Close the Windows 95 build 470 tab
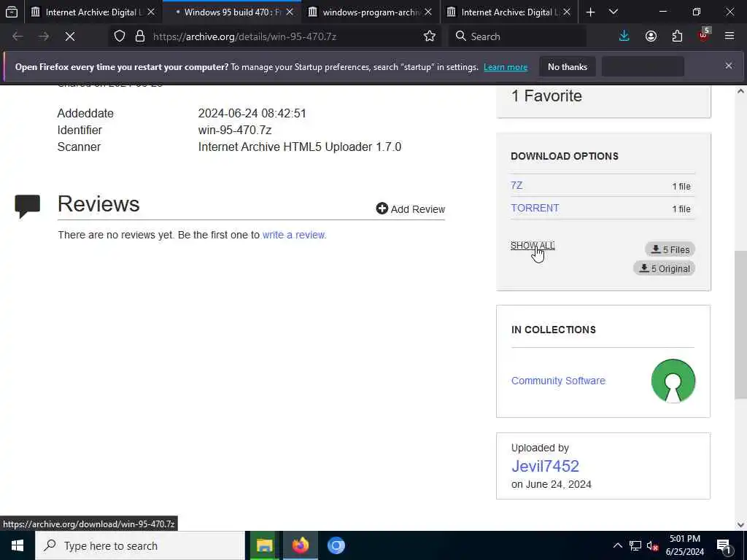The height and width of the screenshot is (560, 747). pyautogui.click(x=290, y=12)
